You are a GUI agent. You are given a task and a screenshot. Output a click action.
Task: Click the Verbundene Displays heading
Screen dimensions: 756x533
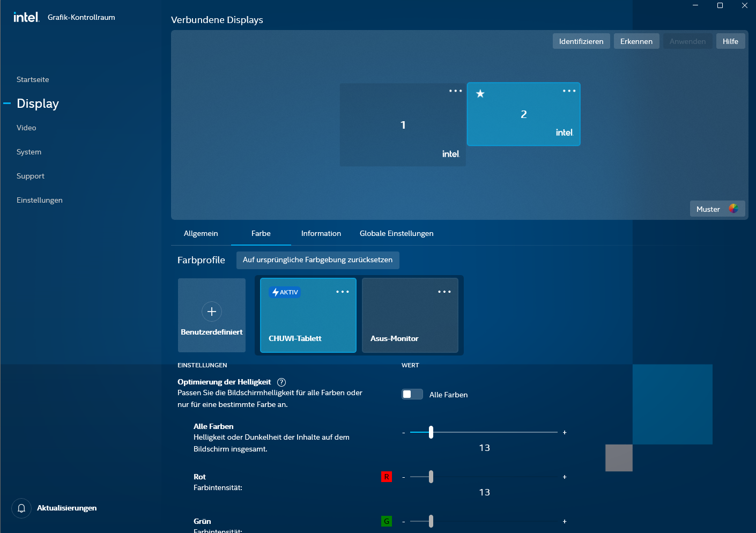pyautogui.click(x=217, y=20)
